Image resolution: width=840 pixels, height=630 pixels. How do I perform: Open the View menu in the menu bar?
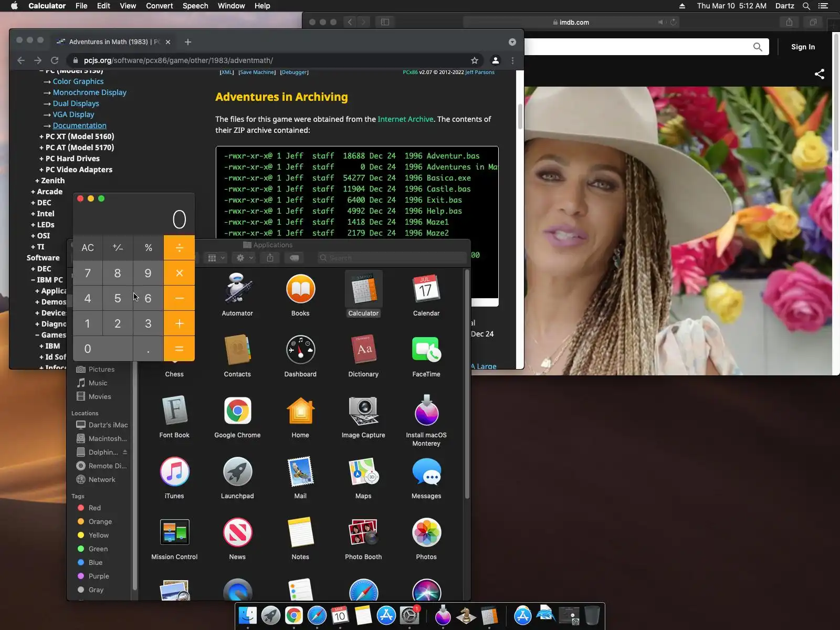coord(128,6)
